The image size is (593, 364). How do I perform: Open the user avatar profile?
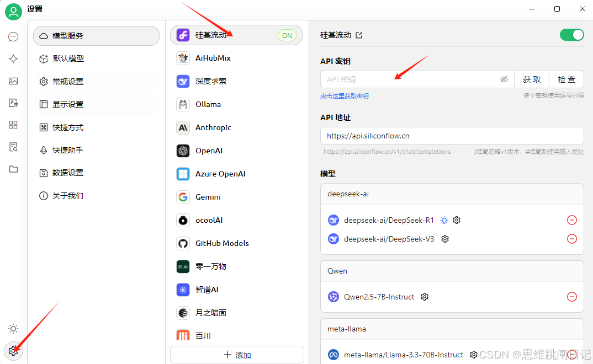click(x=13, y=12)
